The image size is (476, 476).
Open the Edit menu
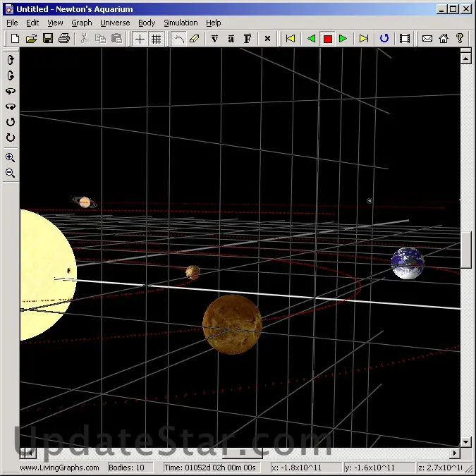point(32,23)
